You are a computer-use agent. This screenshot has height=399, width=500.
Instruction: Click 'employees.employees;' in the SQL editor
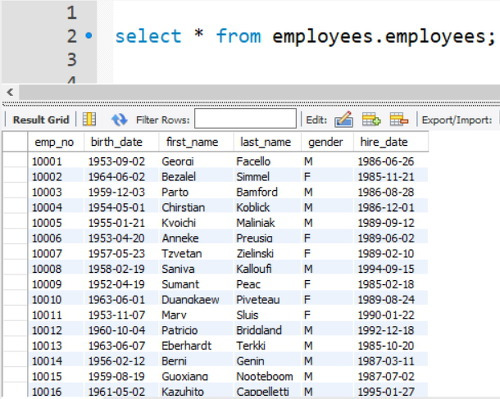pyautogui.click(x=384, y=37)
